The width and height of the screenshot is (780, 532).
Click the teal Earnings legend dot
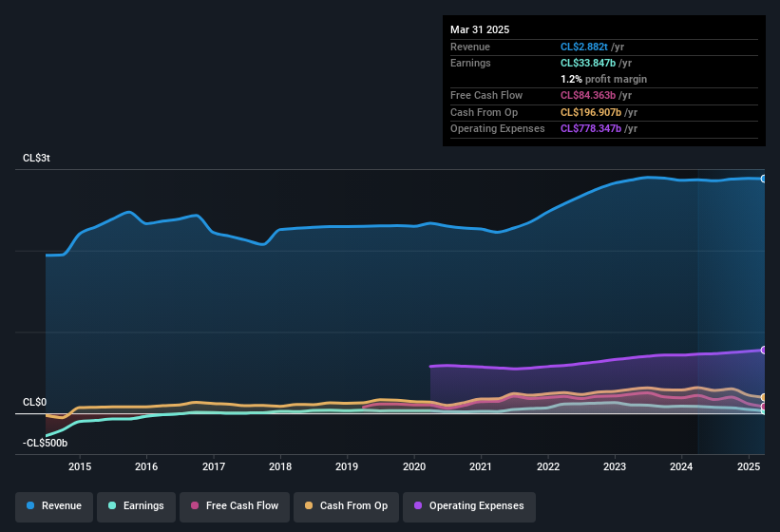point(112,505)
